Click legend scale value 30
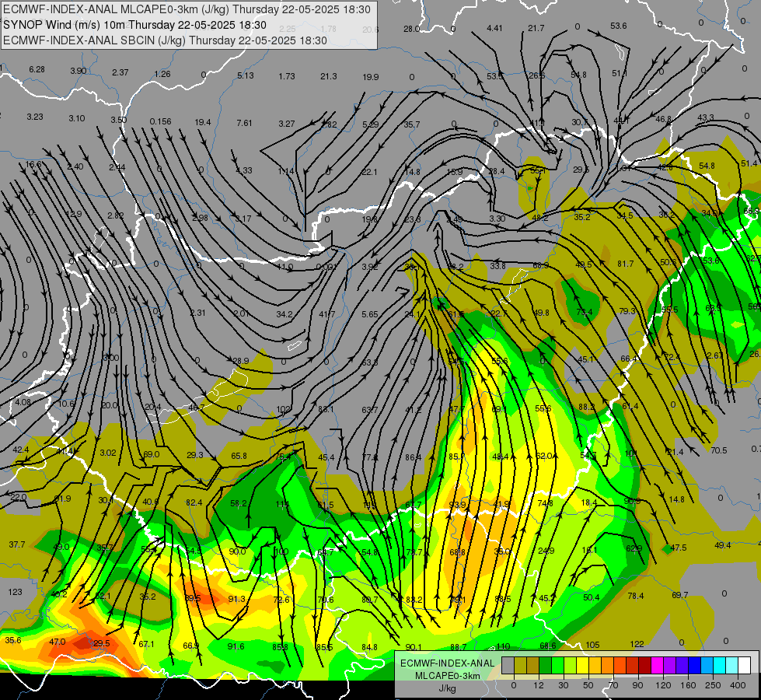 pyautogui.click(x=564, y=685)
